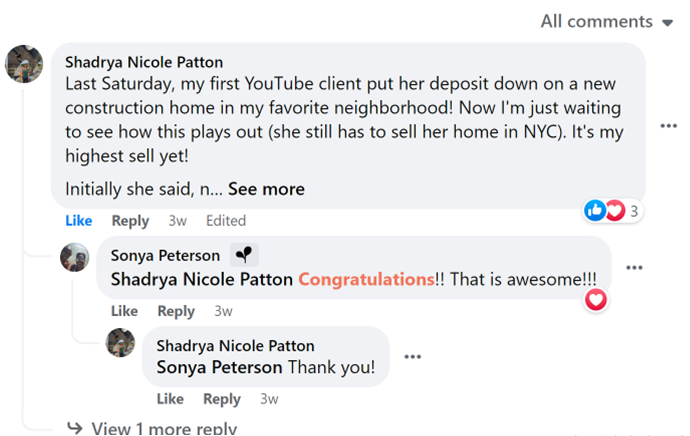Click the red heart reaction on top comment

point(614,210)
